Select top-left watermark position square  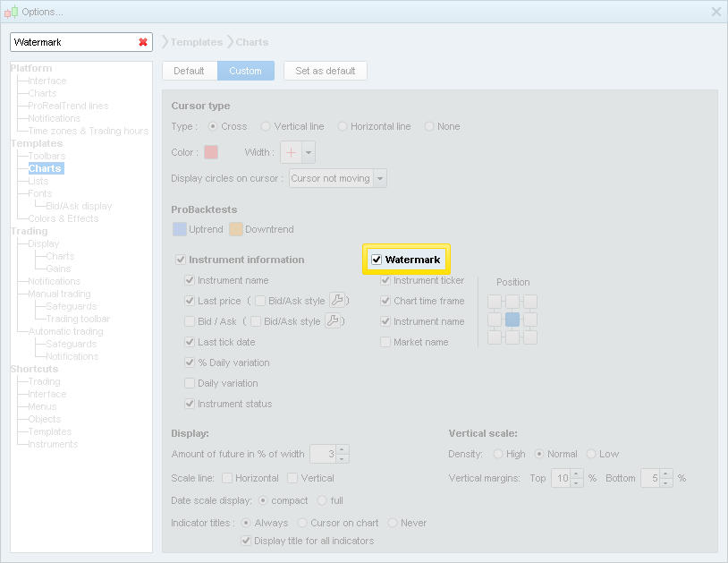(495, 302)
